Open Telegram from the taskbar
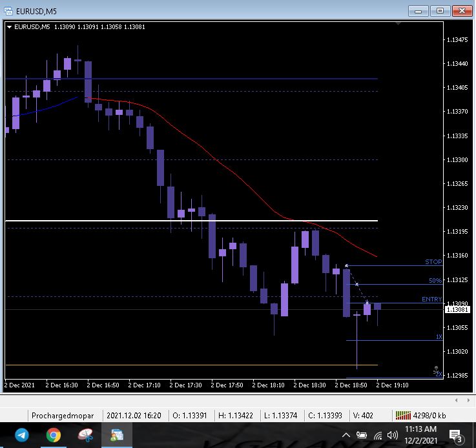The height and width of the screenshot is (448, 476). pos(22,435)
